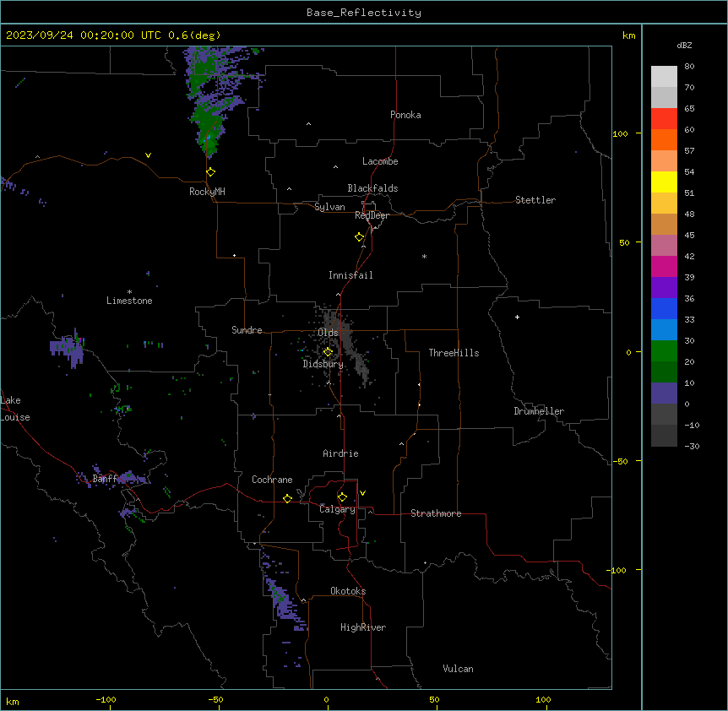
Task: Click the dark orange 60-57 dBZ swatch
Action: [664, 139]
